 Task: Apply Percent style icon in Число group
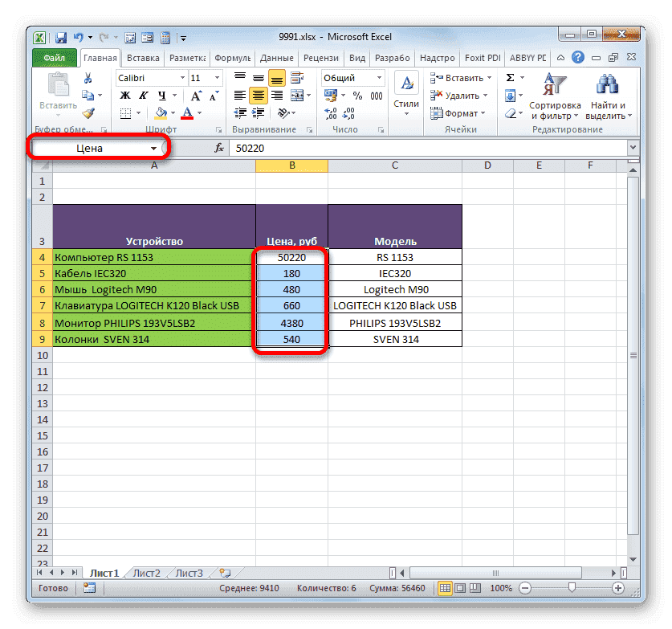coord(357,95)
